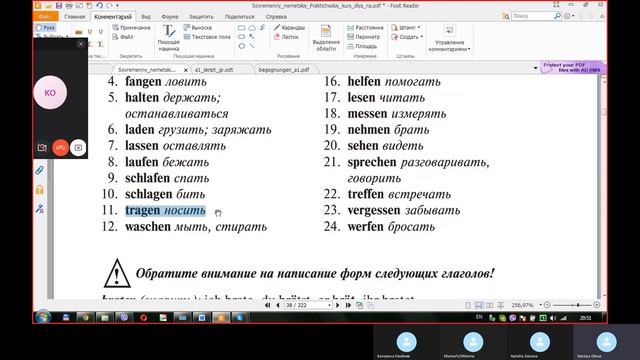The image size is (640, 360).
Task: Open quick access toolbar customize arrow
Action: point(118,6)
